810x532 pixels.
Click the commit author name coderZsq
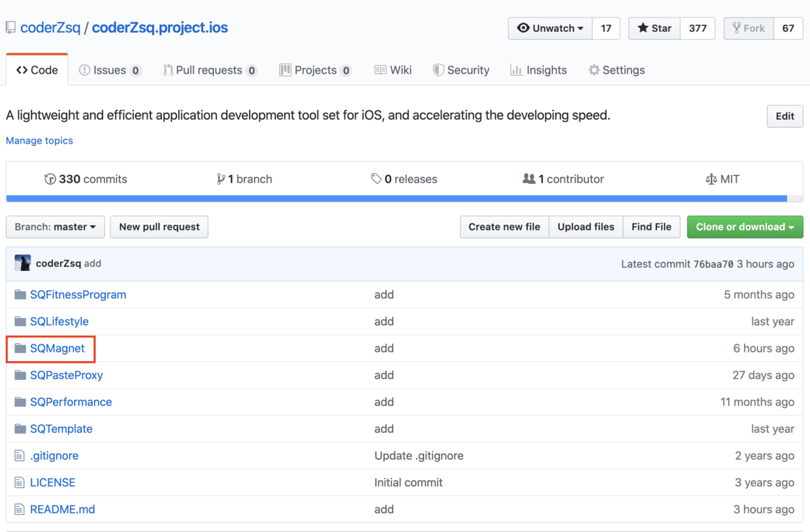pyautogui.click(x=59, y=263)
